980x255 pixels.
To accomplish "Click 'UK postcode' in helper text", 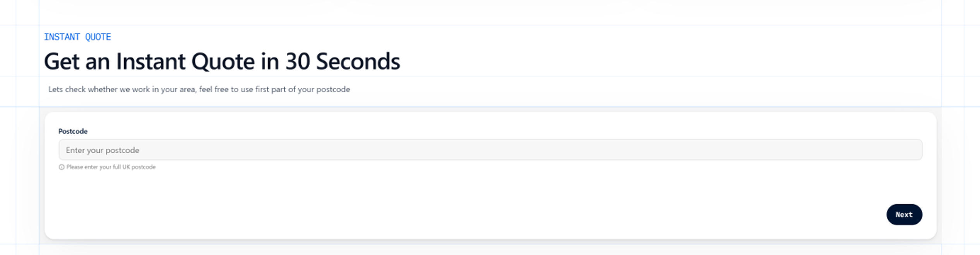I will pos(139,167).
